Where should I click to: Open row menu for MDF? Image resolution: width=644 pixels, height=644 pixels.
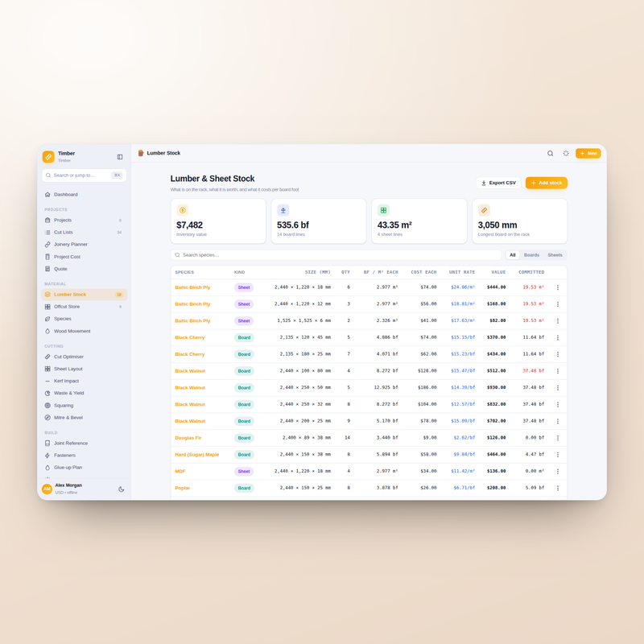pyautogui.click(x=558, y=471)
